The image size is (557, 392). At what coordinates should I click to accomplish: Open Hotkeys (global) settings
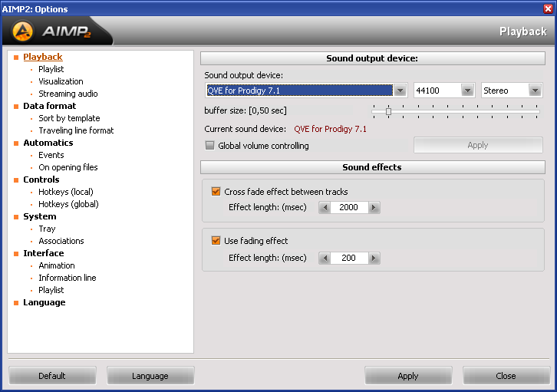point(68,204)
